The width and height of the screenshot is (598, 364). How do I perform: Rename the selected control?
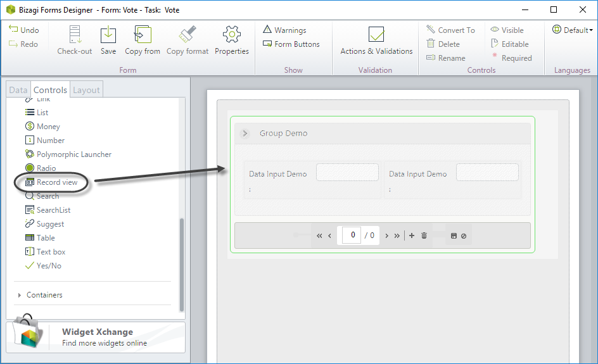[x=446, y=58]
